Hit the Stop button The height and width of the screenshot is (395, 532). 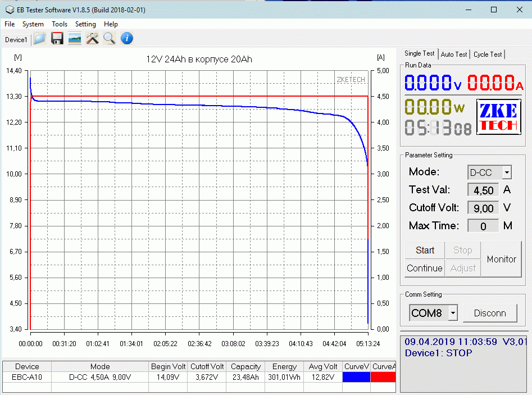point(462,250)
